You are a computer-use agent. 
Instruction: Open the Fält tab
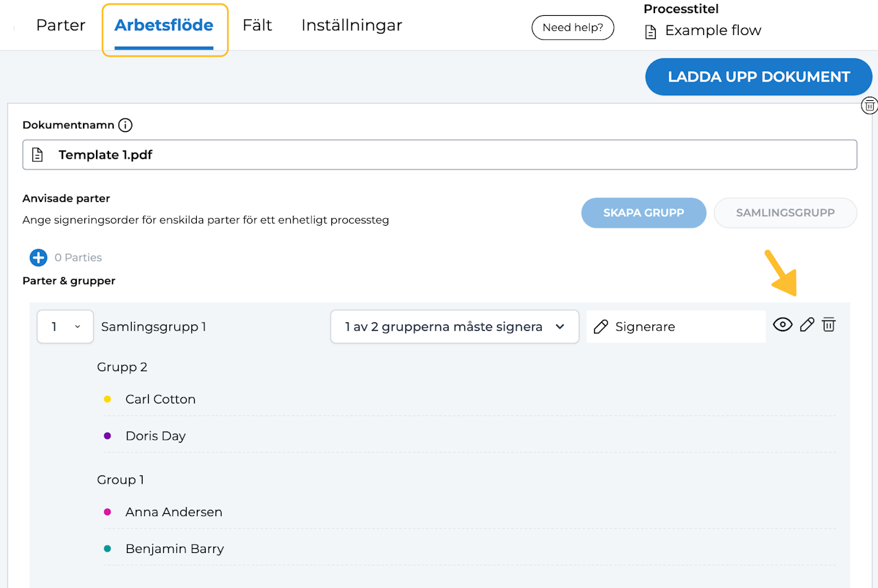pos(257,26)
